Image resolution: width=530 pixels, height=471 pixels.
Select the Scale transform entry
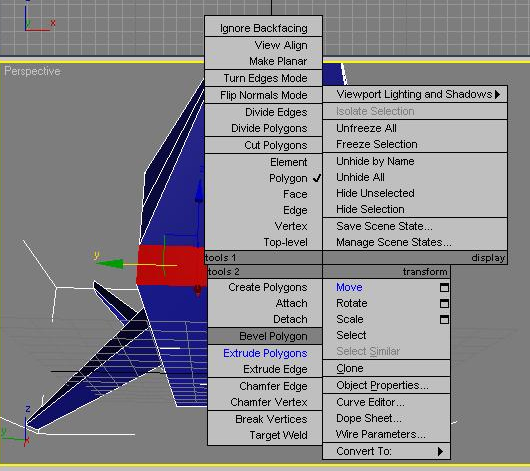(x=350, y=319)
